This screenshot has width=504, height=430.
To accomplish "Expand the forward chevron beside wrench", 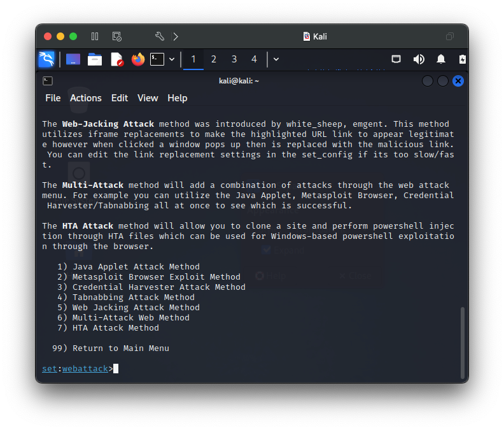I will point(176,36).
